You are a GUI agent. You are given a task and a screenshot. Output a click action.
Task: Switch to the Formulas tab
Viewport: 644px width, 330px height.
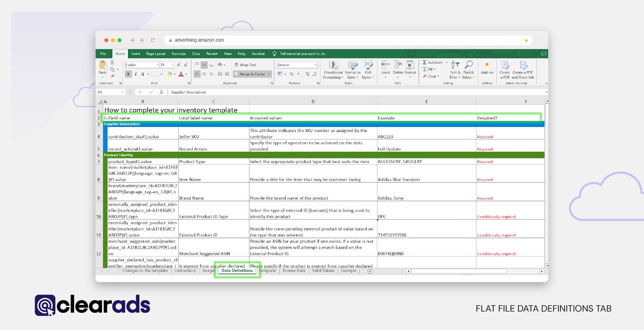coord(179,54)
